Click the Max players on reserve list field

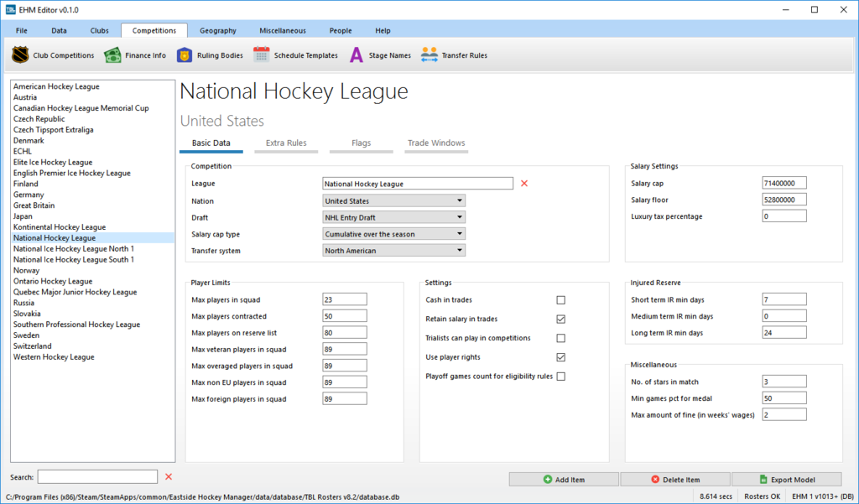click(x=345, y=332)
